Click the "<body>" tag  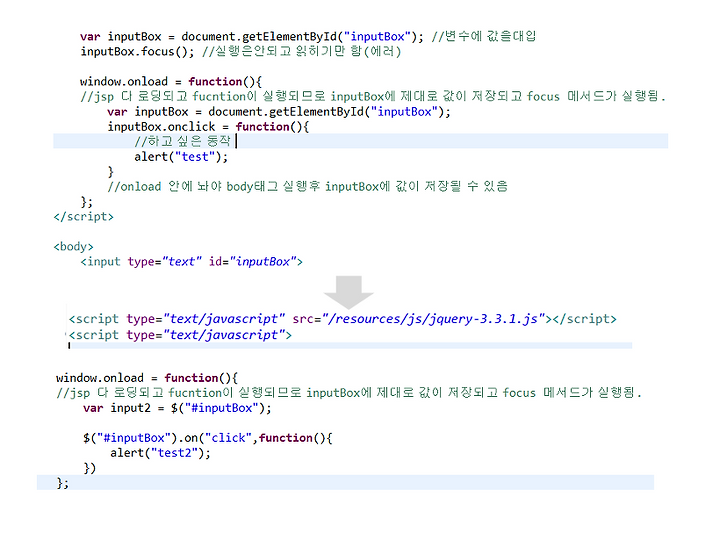coord(73,247)
